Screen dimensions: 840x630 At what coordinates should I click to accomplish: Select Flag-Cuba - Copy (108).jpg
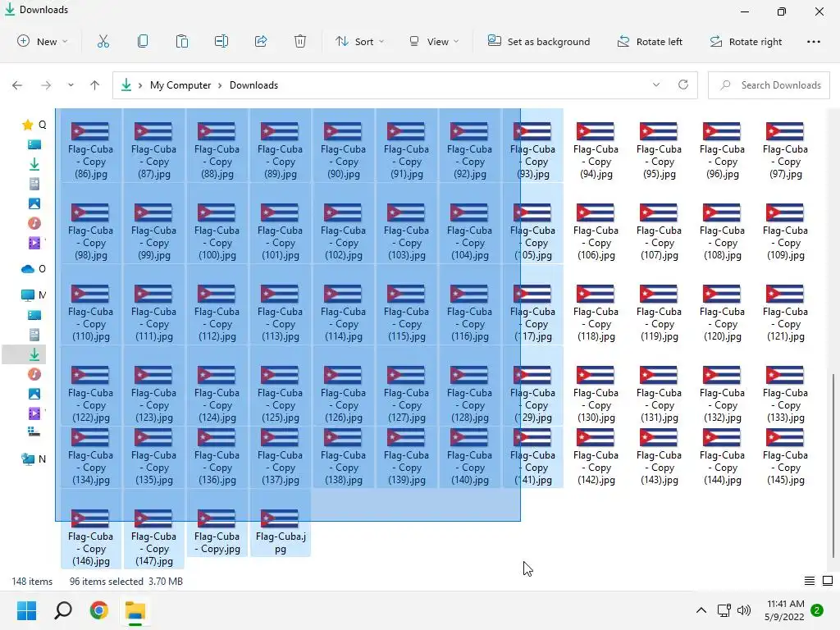pyautogui.click(x=722, y=232)
